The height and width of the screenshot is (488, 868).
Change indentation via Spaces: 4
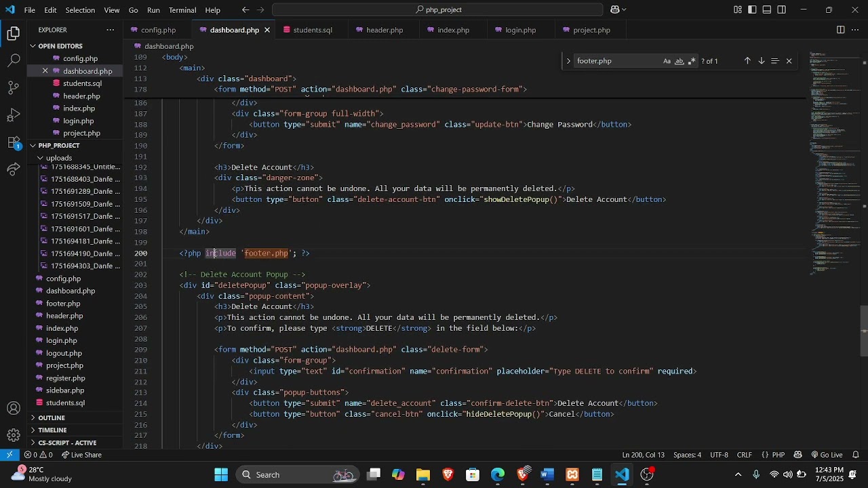(x=687, y=455)
